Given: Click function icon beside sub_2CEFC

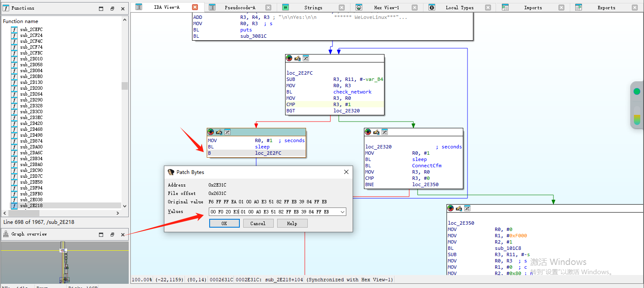Looking at the screenshot, I should [x=14, y=29].
